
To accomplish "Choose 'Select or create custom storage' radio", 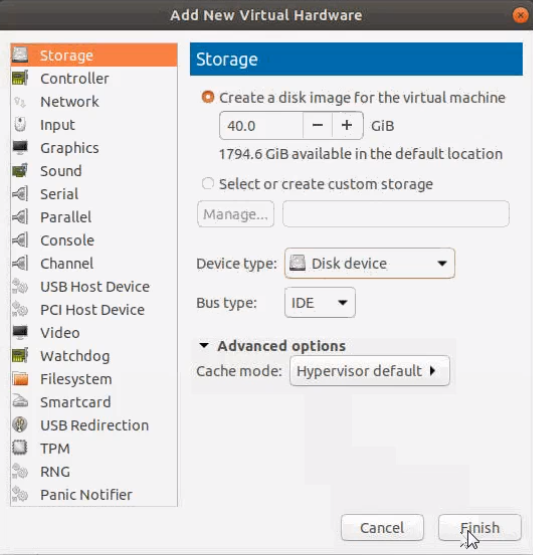I will (208, 183).
